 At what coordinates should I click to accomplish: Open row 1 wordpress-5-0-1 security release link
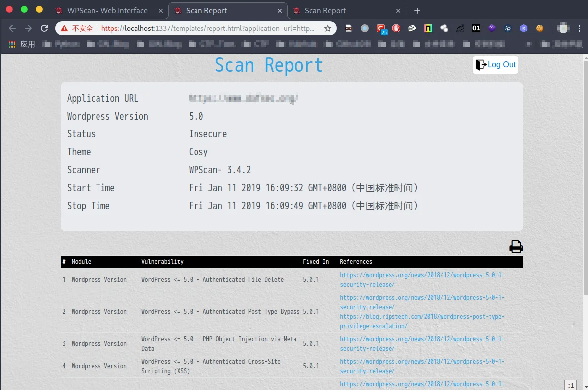click(x=422, y=280)
